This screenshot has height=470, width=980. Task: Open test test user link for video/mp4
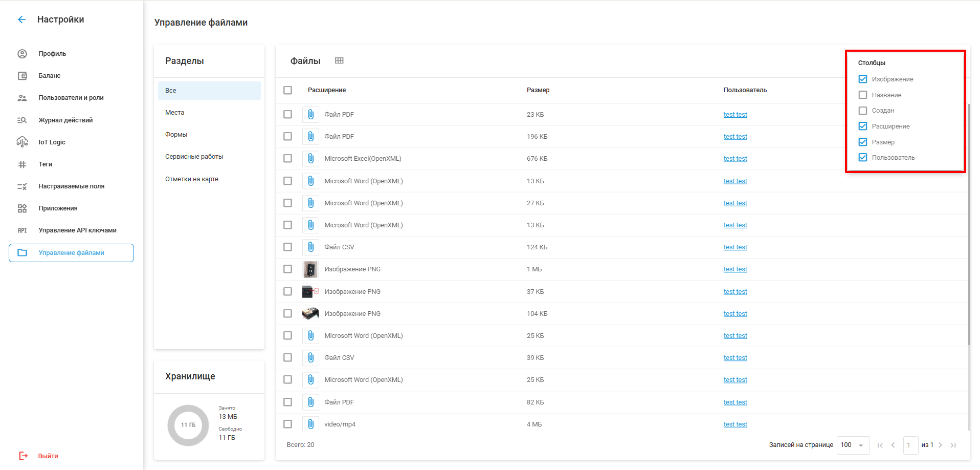pos(735,424)
